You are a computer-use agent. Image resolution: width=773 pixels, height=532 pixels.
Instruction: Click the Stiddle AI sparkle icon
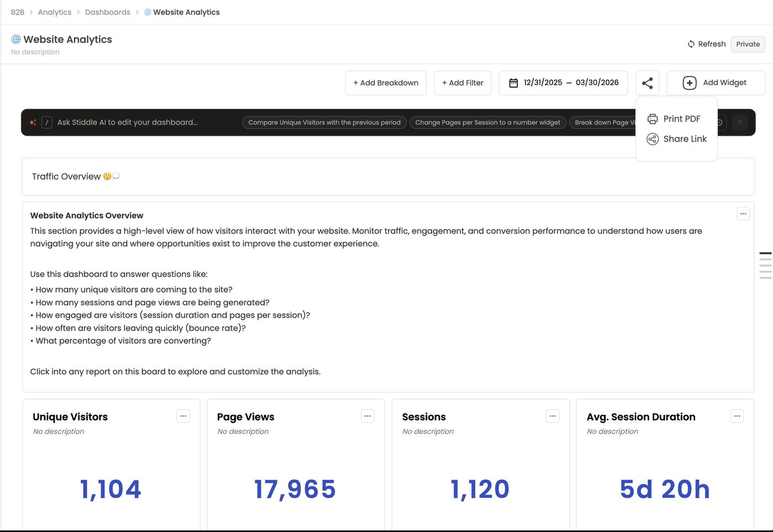(x=33, y=123)
